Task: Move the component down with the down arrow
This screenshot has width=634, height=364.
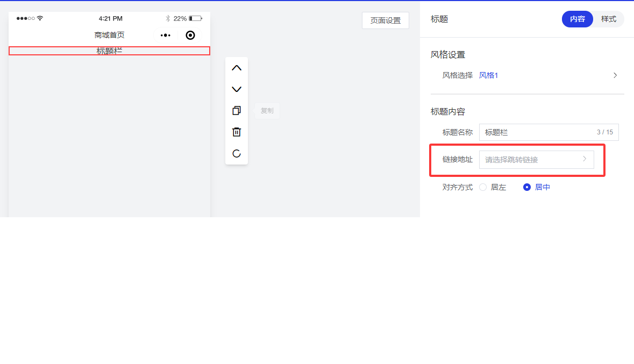Action: [237, 89]
